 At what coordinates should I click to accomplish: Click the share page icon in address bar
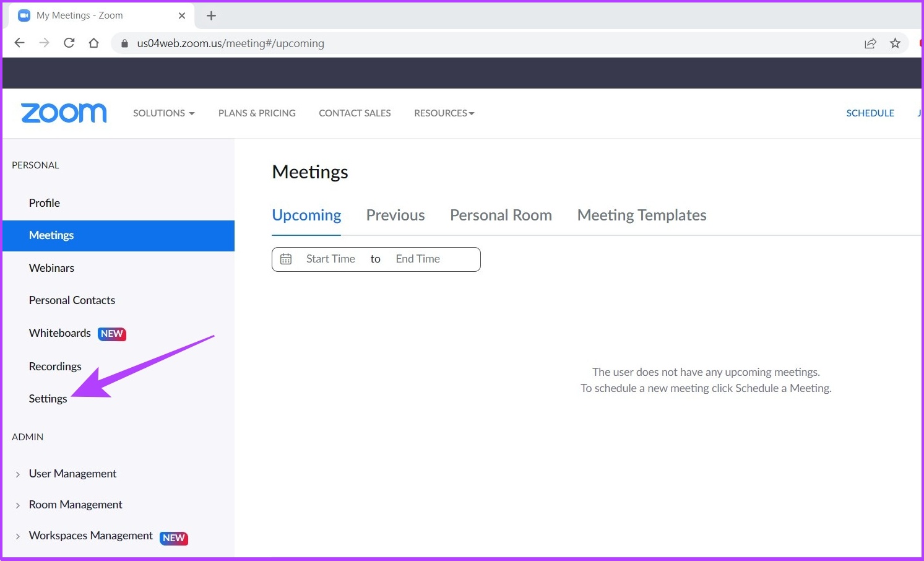pyautogui.click(x=870, y=43)
